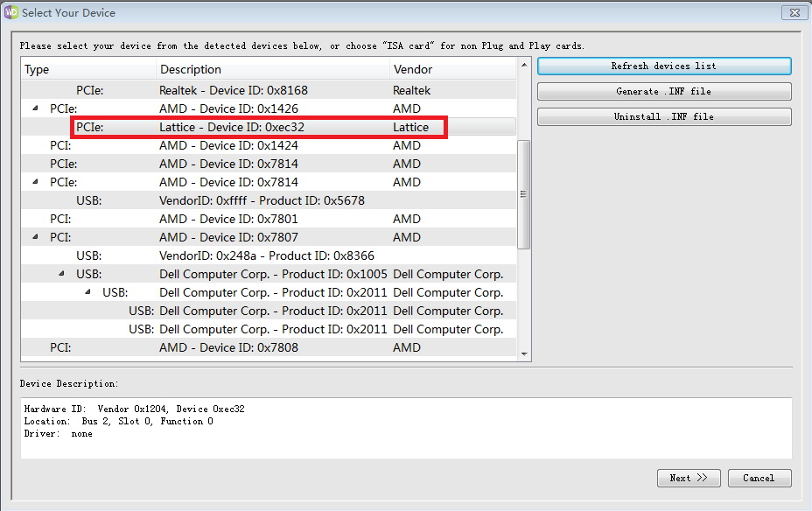Choose Uninstall .INF file

point(664,117)
